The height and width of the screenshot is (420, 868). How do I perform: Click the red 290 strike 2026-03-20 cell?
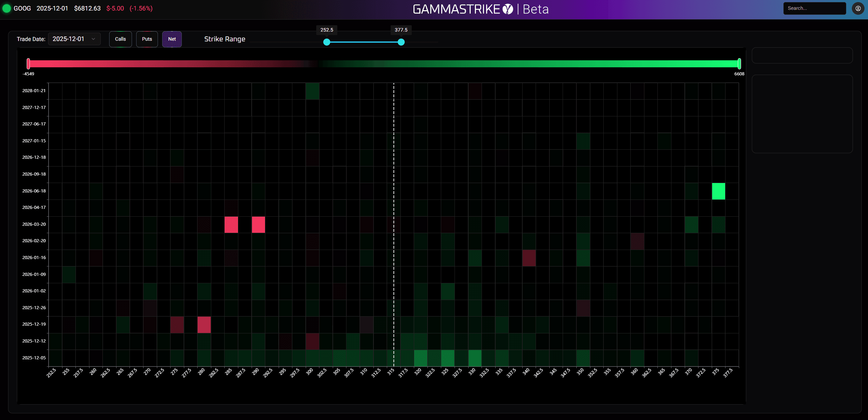coord(258,224)
